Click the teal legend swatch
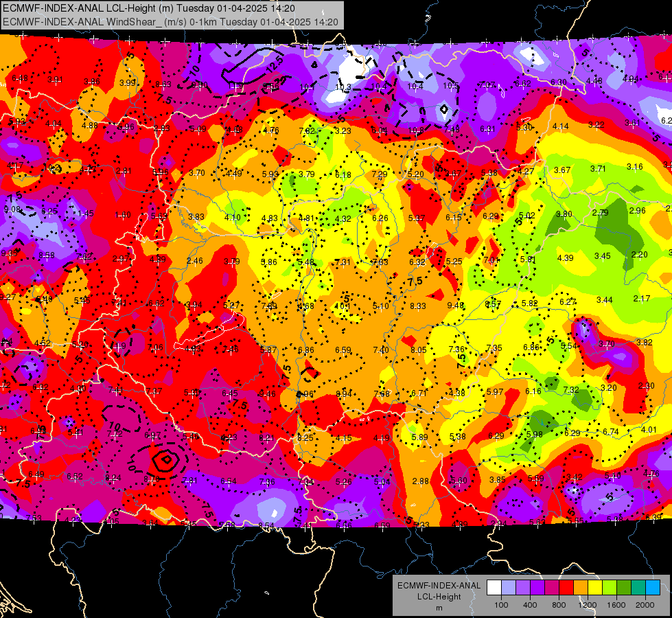 [638, 588]
